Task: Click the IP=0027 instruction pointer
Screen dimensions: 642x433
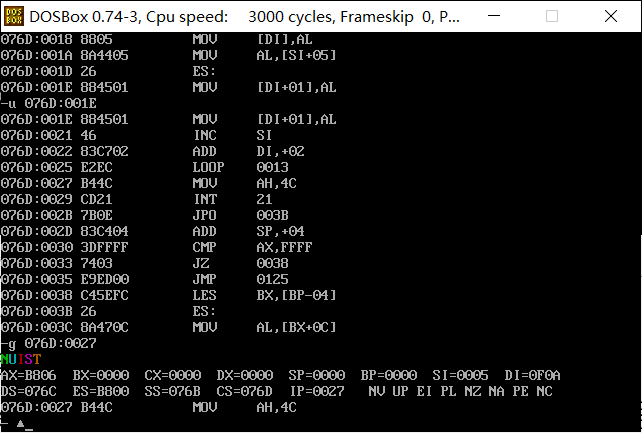Action: pos(316,391)
